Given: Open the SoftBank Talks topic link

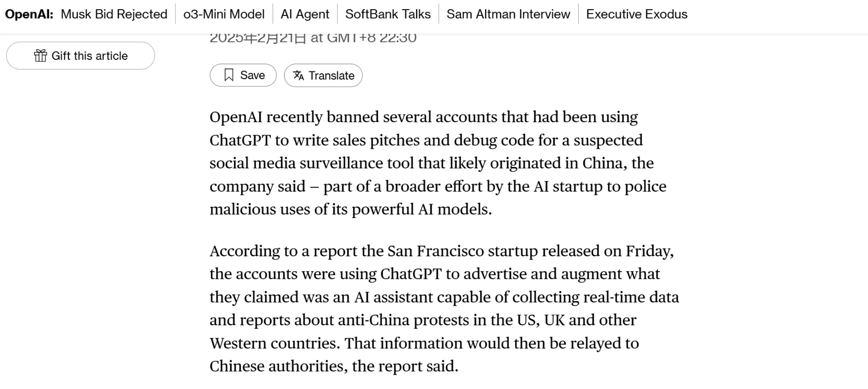Looking at the screenshot, I should coord(388,14).
